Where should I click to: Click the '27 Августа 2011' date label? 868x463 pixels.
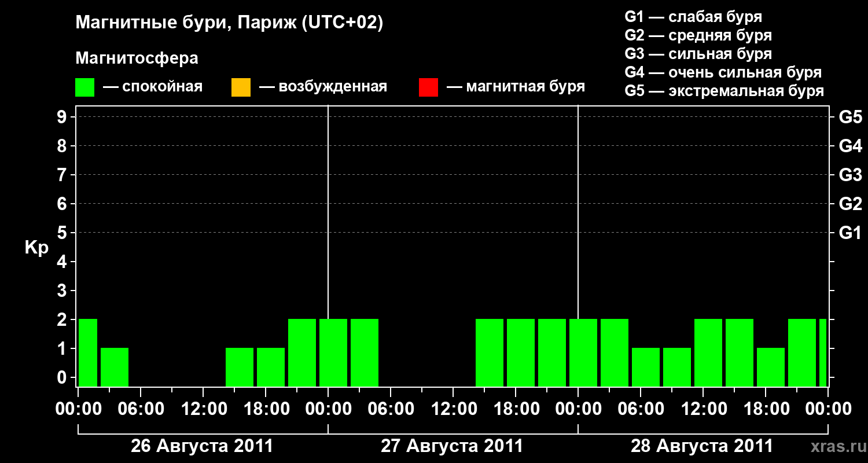(452, 446)
